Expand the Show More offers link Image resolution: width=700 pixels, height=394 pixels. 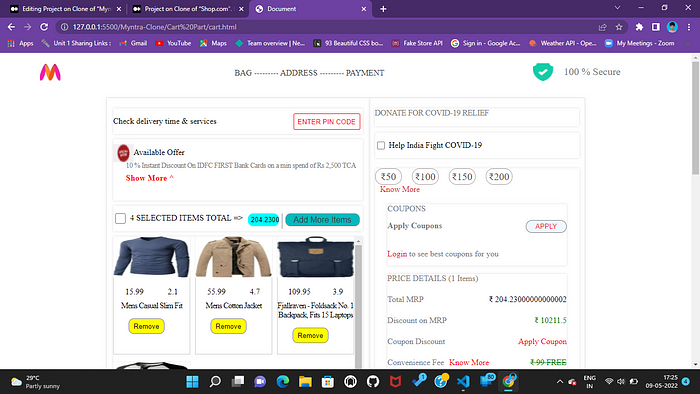[150, 178]
